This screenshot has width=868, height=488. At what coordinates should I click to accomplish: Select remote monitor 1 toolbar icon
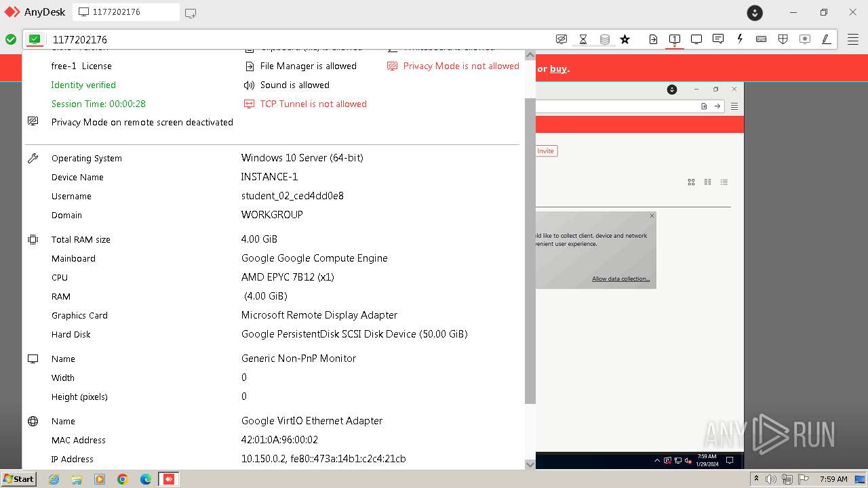tap(675, 39)
